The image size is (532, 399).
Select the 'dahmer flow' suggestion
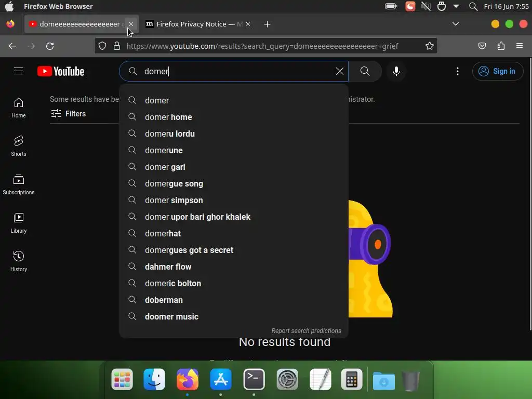click(x=234, y=267)
